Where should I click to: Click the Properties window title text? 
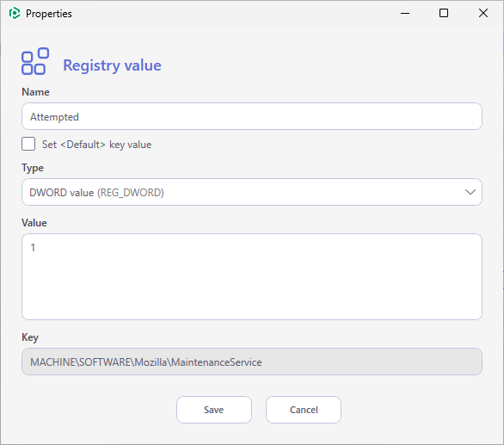(49, 14)
